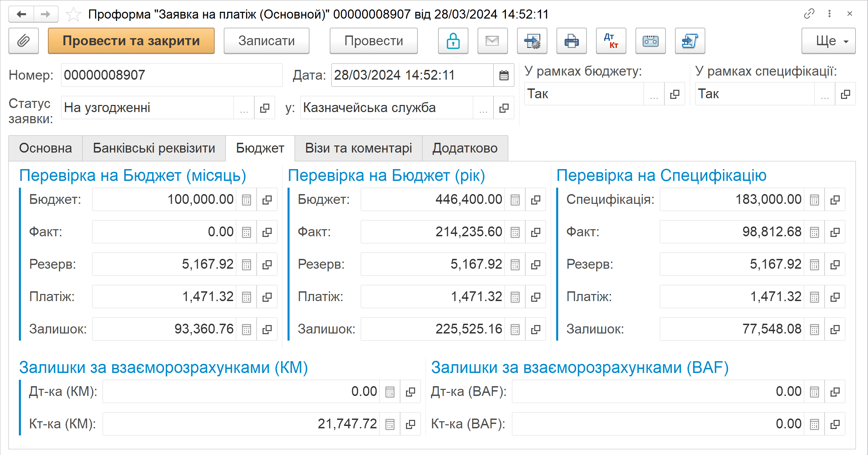Screen dimensions: 868x455
Task: Print the document via printer icon
Action: 571,41
